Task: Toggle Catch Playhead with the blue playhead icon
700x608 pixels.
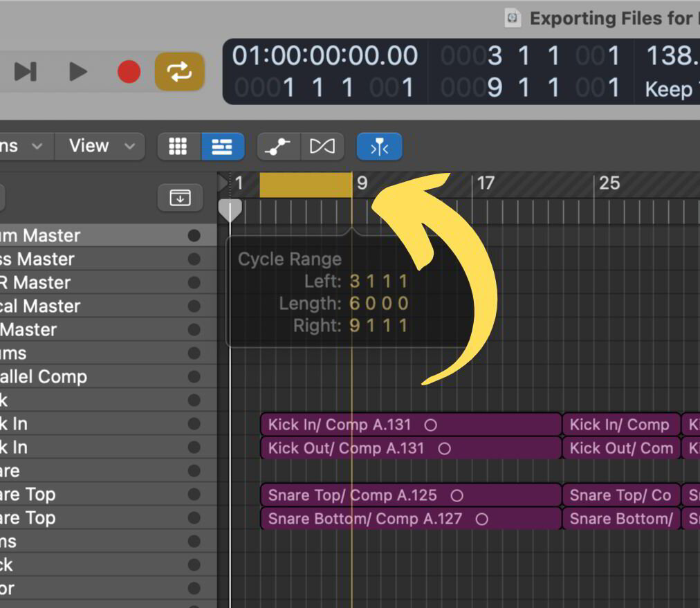Action: [x=379, y=146]
